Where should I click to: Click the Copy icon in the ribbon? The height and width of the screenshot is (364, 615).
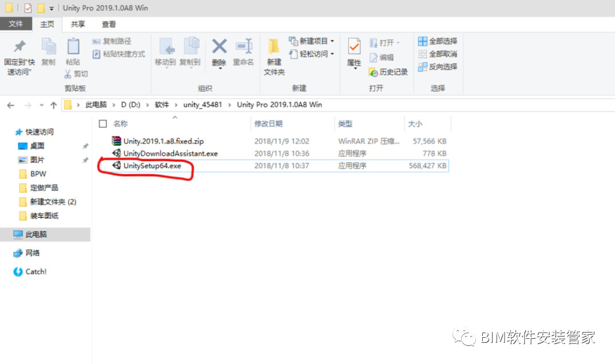(x=49, y=47)
